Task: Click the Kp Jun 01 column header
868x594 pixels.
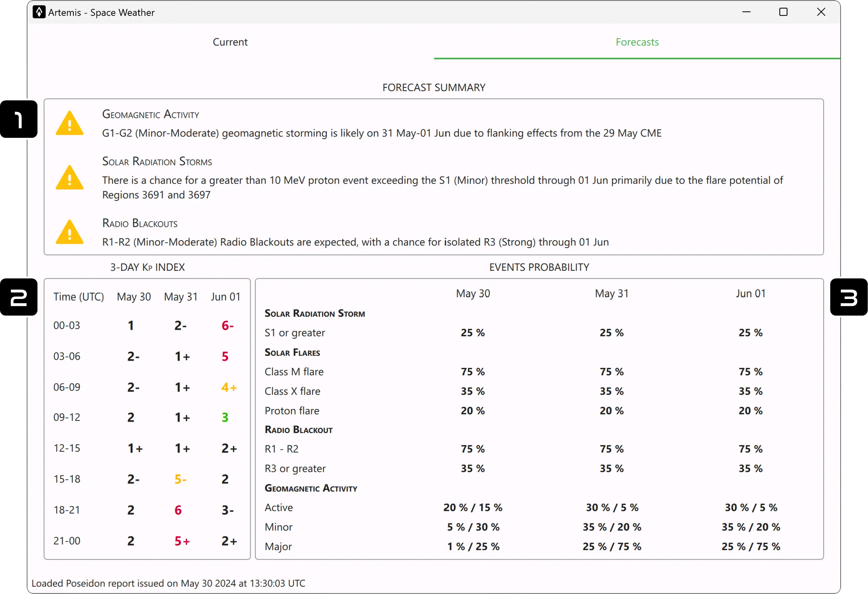Action: pos(225,297)
